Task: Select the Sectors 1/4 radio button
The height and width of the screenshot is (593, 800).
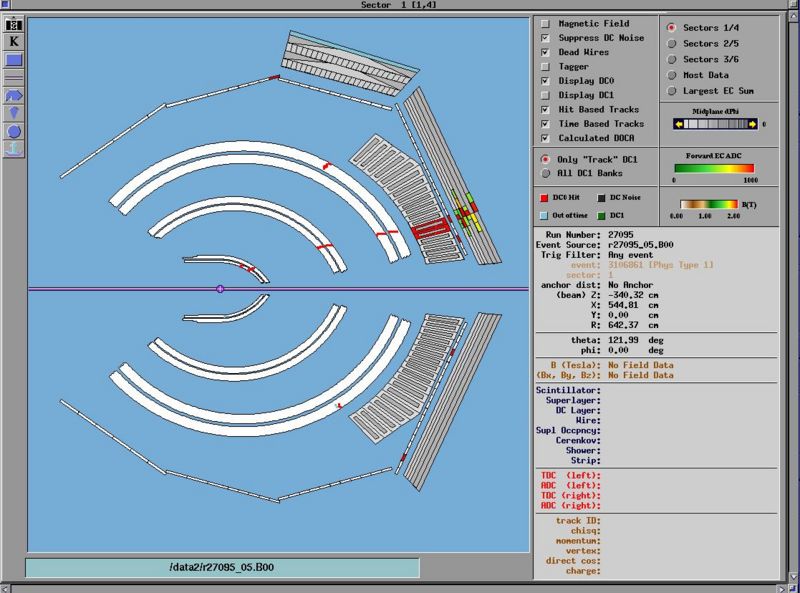Action: [x=672, y=28]
